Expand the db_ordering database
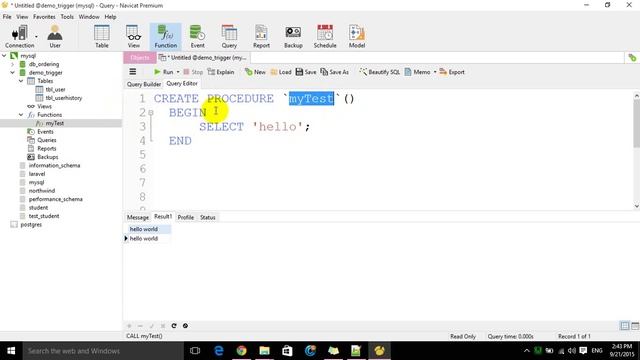 (x=12, y=64)
